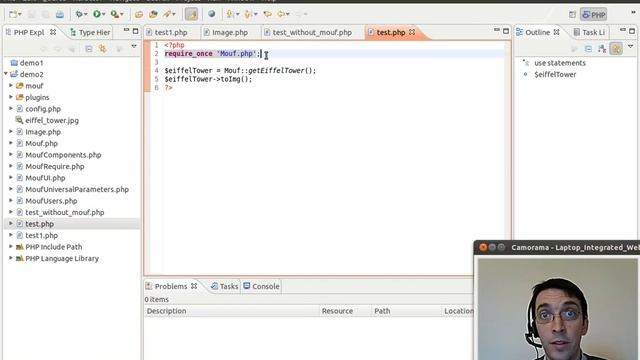Viewport: 640px width, 360px height.
Task: Sort problems by the Description column
Action: 231,311
